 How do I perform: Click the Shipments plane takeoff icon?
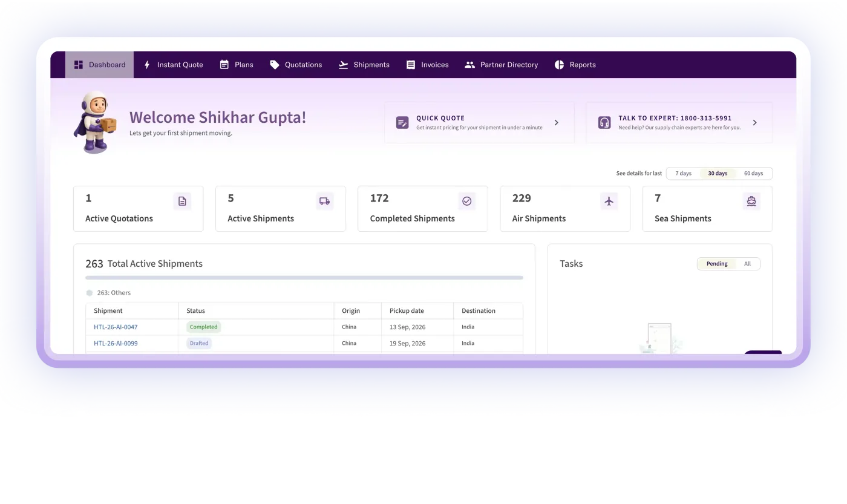tap(344, 65)
